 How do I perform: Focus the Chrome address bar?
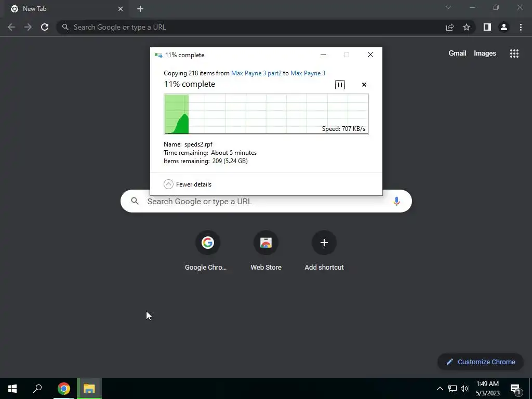(x=251, y=27)
